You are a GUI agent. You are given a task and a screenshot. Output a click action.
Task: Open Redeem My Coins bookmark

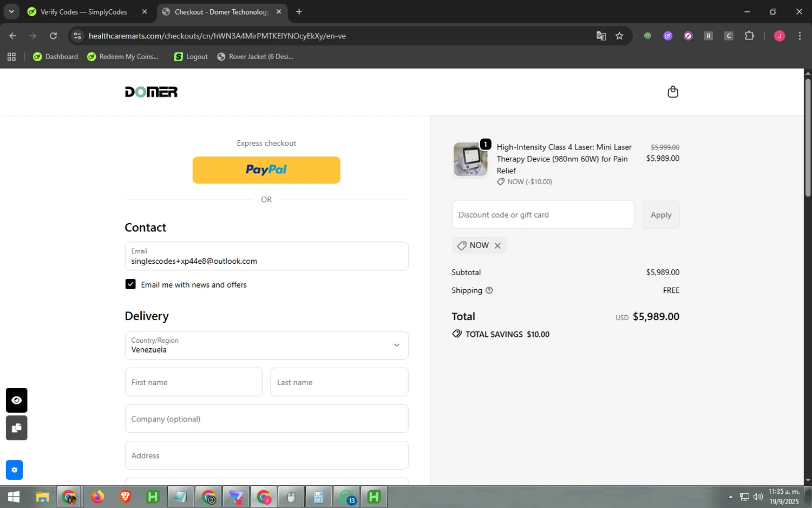tap(123, 56)
